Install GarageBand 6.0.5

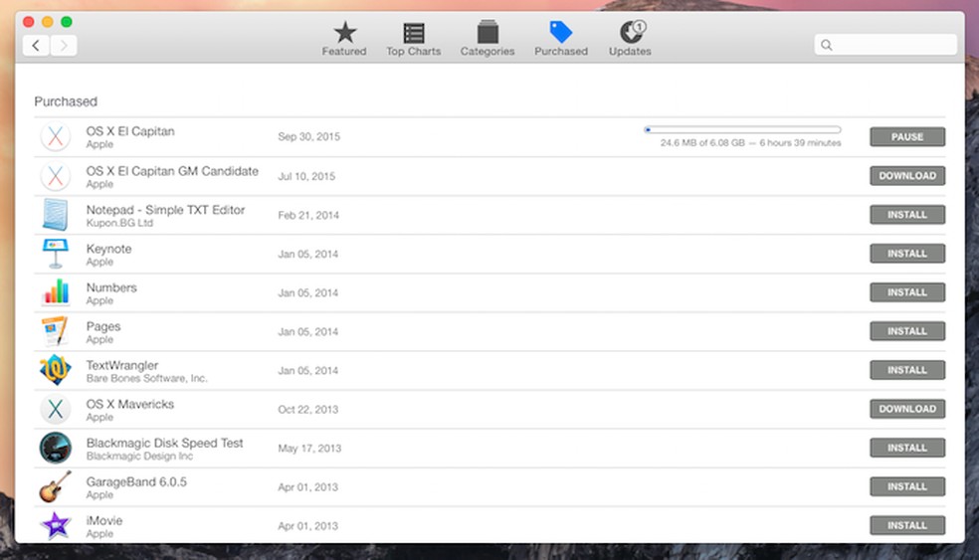[907, 487]
